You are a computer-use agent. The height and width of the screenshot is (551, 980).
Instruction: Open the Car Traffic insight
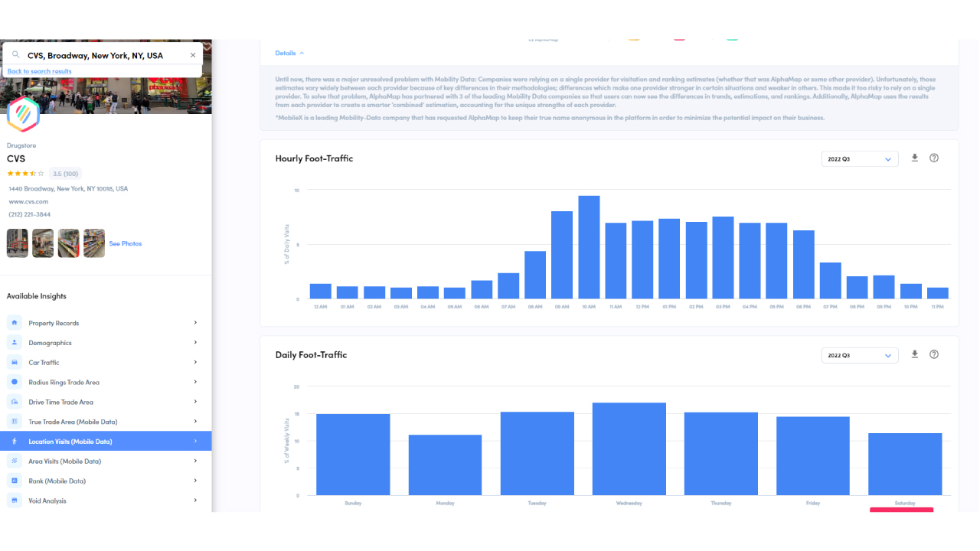[106, 362]
